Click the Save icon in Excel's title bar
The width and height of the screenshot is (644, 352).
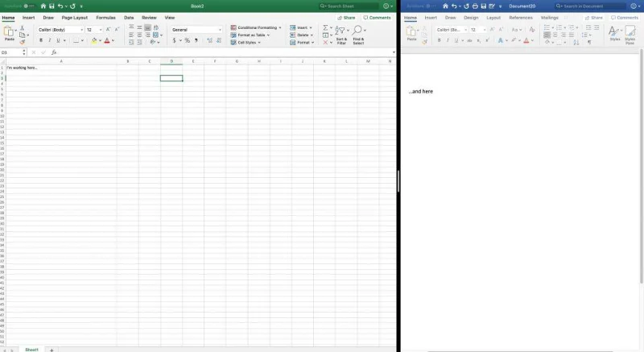pos(52,6)
